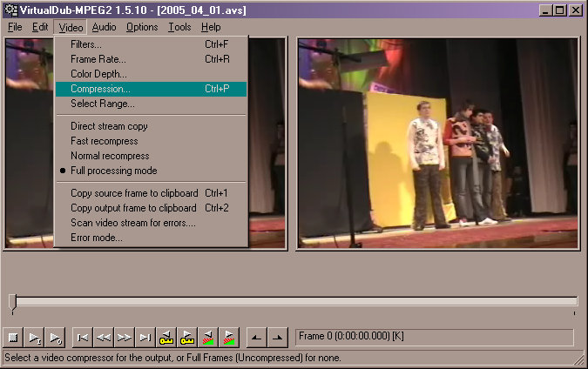
Task: Set selection end with mark-out button
Action: click(x=277, y=337)
